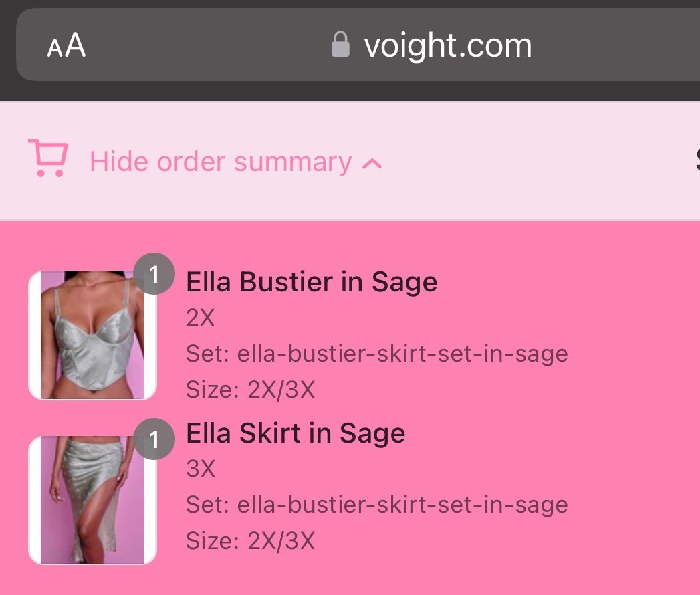Click quantity badge on Ella Bustier
This screenshot has height=595, width=700.
coord(154,274)
